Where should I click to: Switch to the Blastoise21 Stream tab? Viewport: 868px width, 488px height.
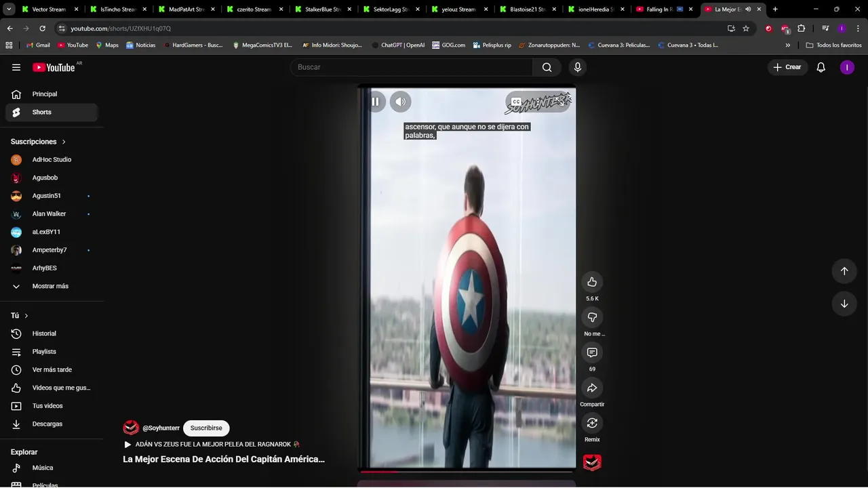(x=527, y=9)
